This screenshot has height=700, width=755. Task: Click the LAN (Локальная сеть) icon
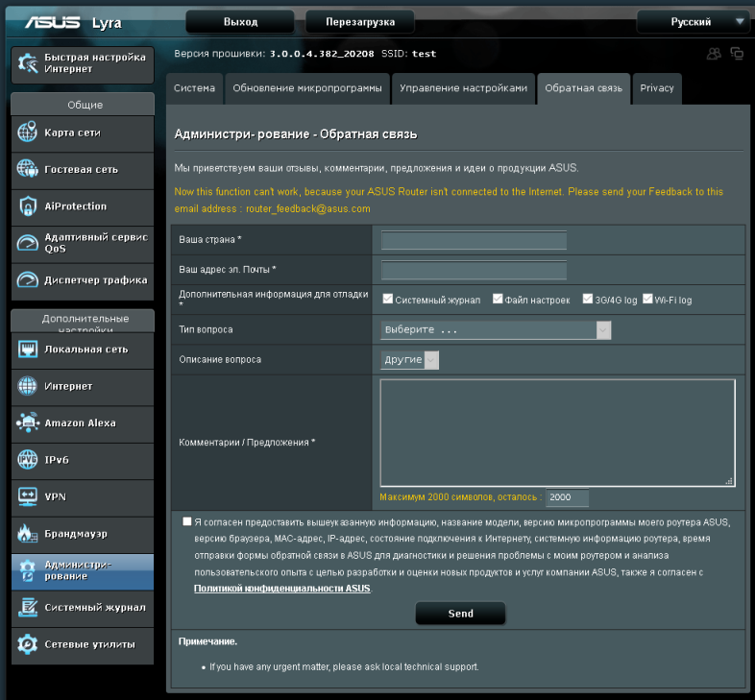pos(28,349)
